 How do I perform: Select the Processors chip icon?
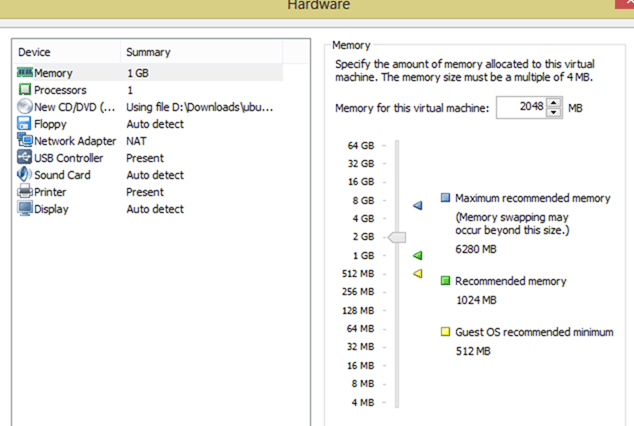(25, 89)
